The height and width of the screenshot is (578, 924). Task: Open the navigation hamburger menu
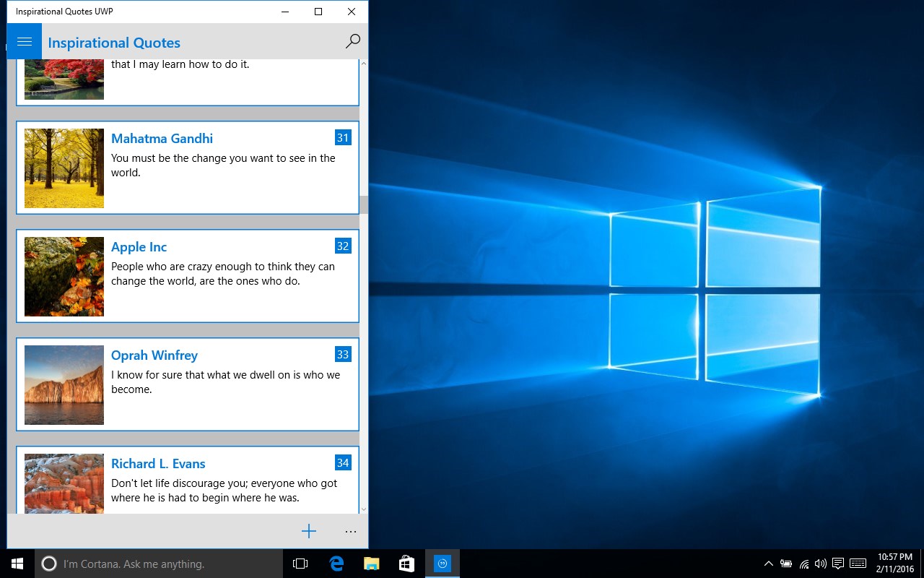coord(24,41)
